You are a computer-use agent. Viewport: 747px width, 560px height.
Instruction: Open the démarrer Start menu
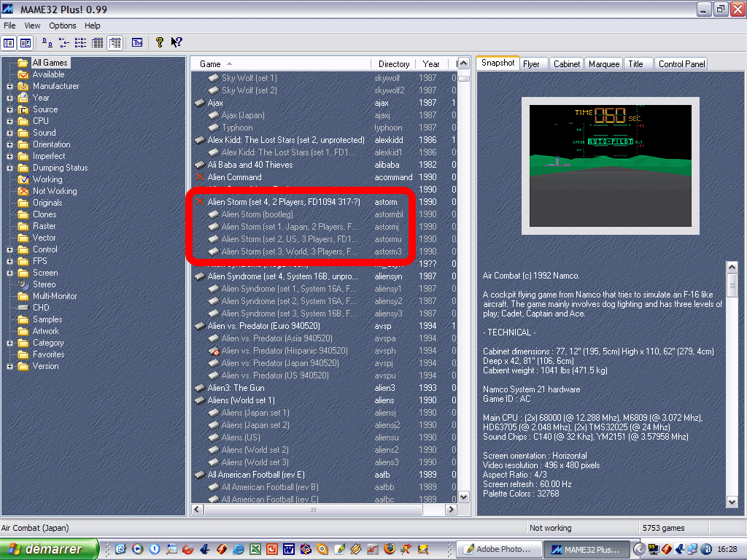pos(49,549)
